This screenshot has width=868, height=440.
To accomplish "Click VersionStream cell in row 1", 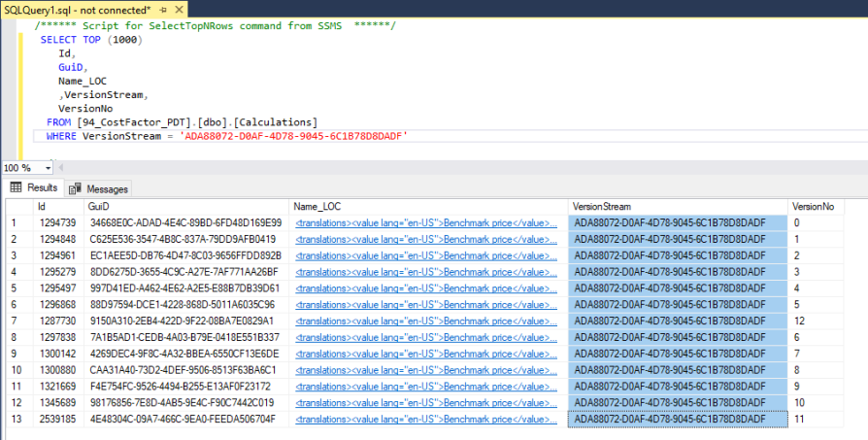I will (678, 223).
